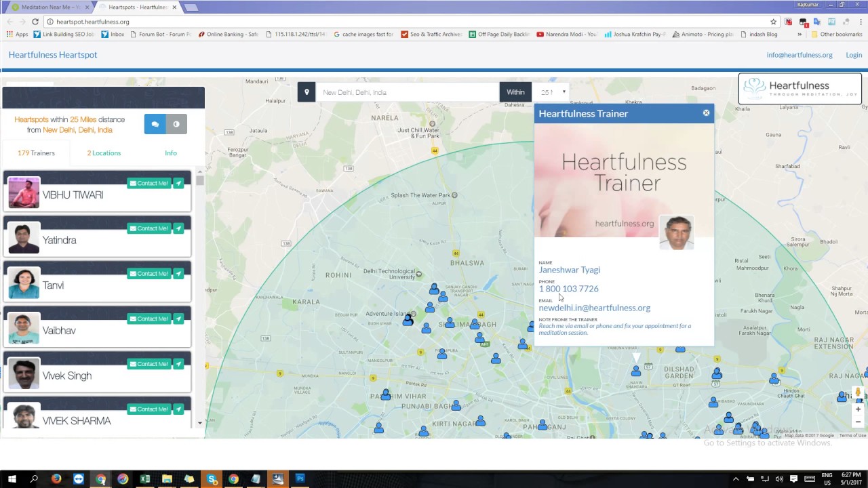Click the Heartfulness Heartspot site title
Screen dimensions: 868x488
pyautogui.click(x=53, y=55)
